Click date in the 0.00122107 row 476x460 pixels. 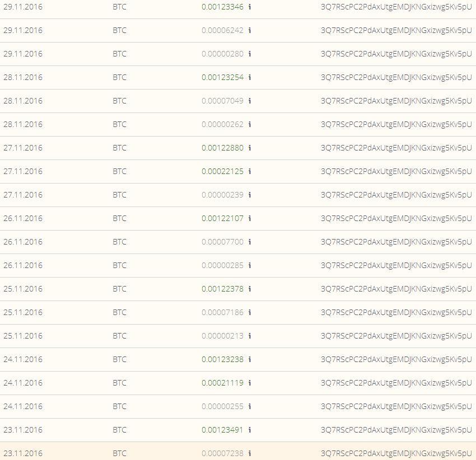pyautogui.click(x=23, y=218)
